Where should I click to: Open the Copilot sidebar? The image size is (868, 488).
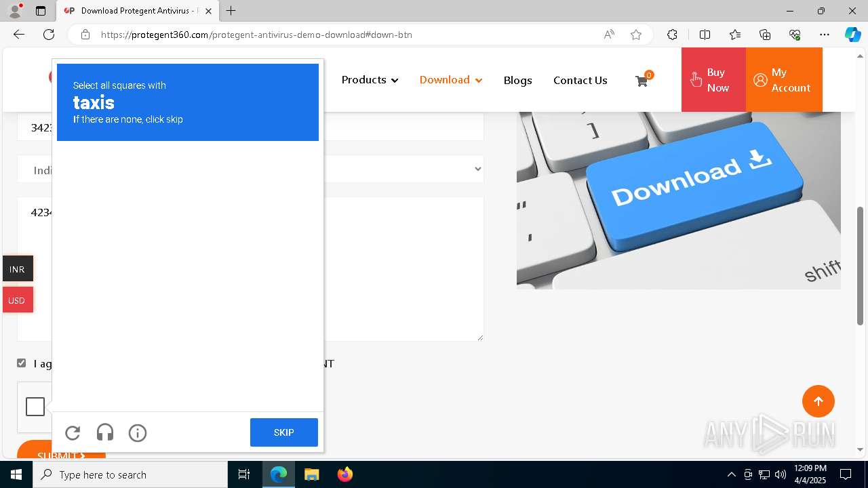(x=852, y=35)
